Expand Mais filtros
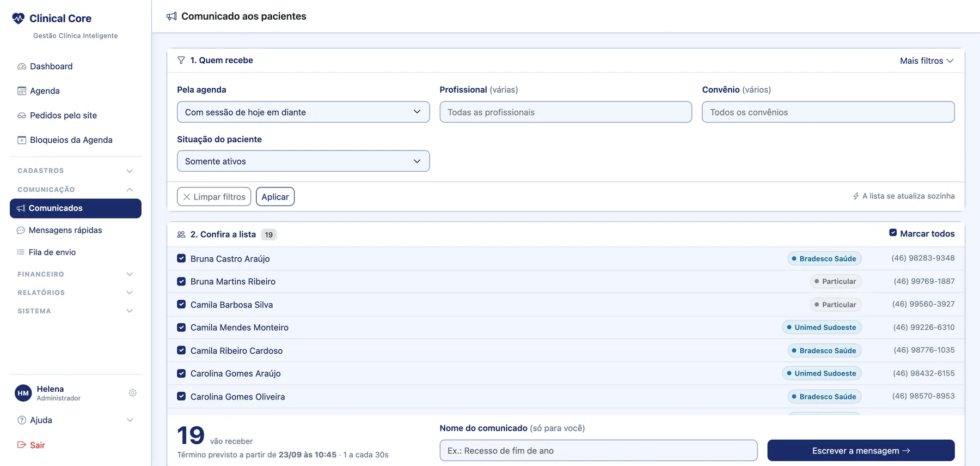This screenshot has height=466, width=980. [x=927, y=60]
